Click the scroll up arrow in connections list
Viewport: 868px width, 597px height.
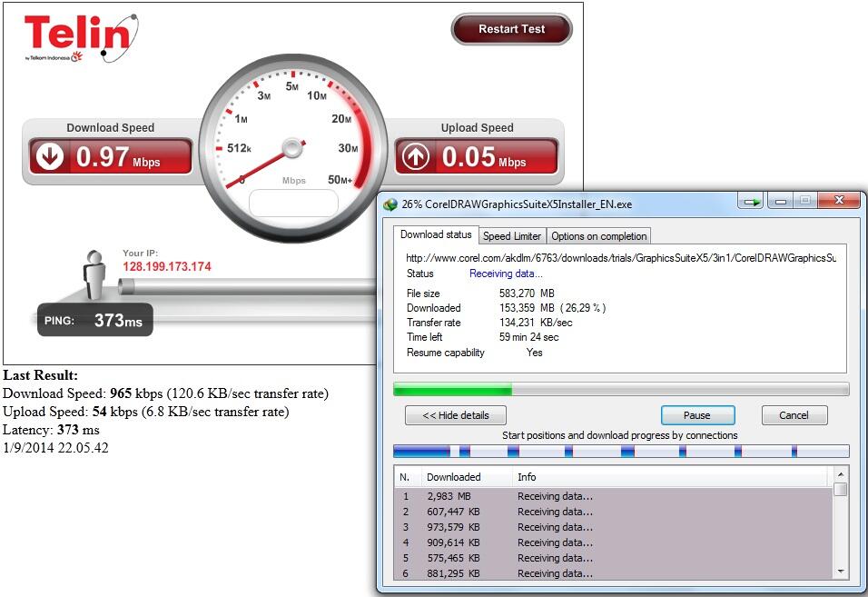(841, 474)
